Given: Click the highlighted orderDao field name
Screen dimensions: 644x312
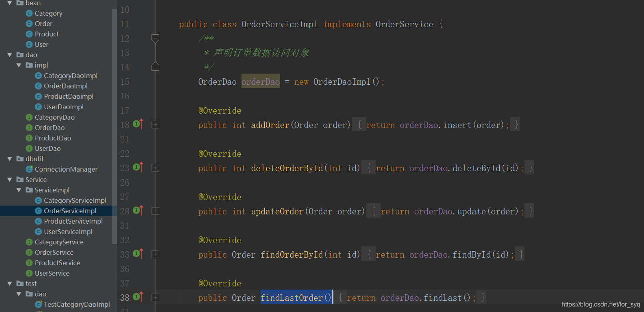Looking at the screenshot, I should [x=261, y=82].
